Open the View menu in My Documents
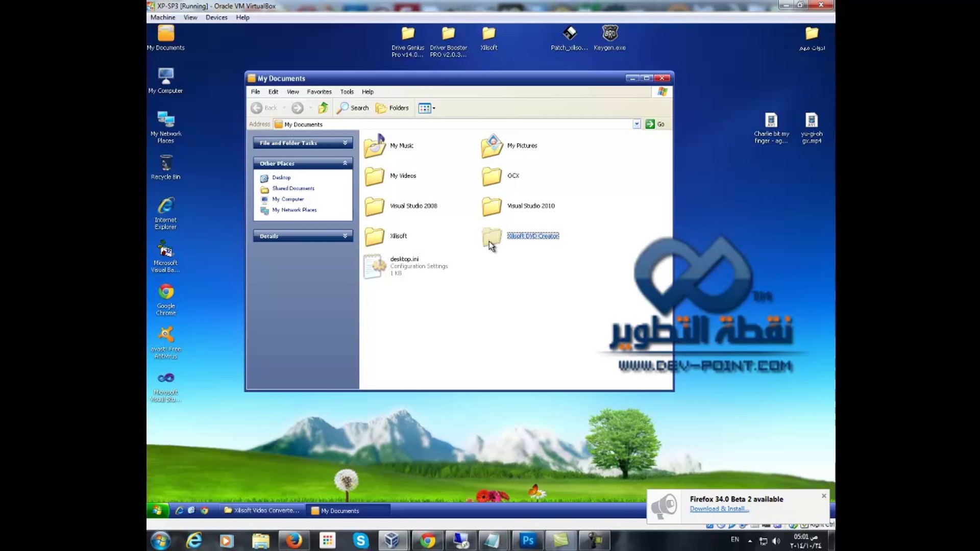The height and width of the screenshot is (551, 980). click(x=292, y=92)
